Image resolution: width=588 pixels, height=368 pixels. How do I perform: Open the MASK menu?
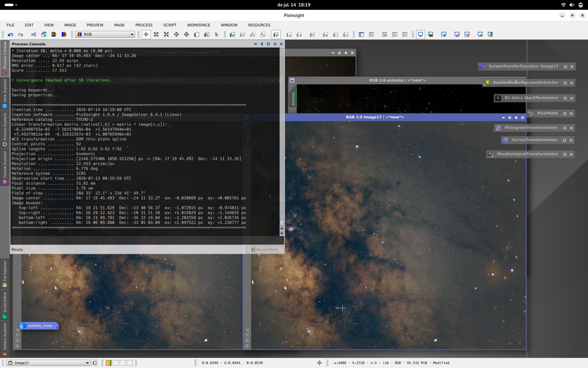[119, 25]
